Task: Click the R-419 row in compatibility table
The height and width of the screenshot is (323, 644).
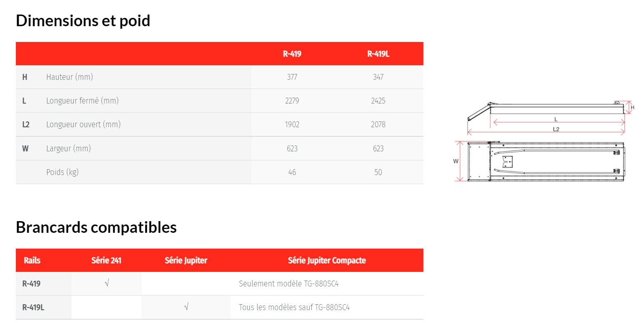Action: point(219,284)
